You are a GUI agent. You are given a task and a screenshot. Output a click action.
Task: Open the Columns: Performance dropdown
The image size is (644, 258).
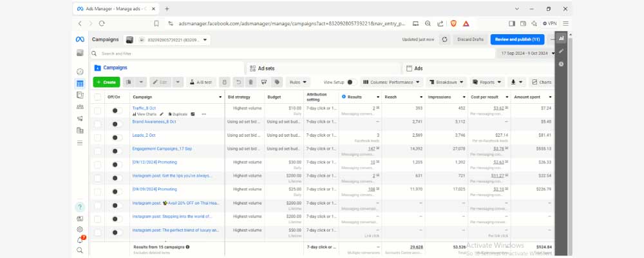tap(392, 83)
